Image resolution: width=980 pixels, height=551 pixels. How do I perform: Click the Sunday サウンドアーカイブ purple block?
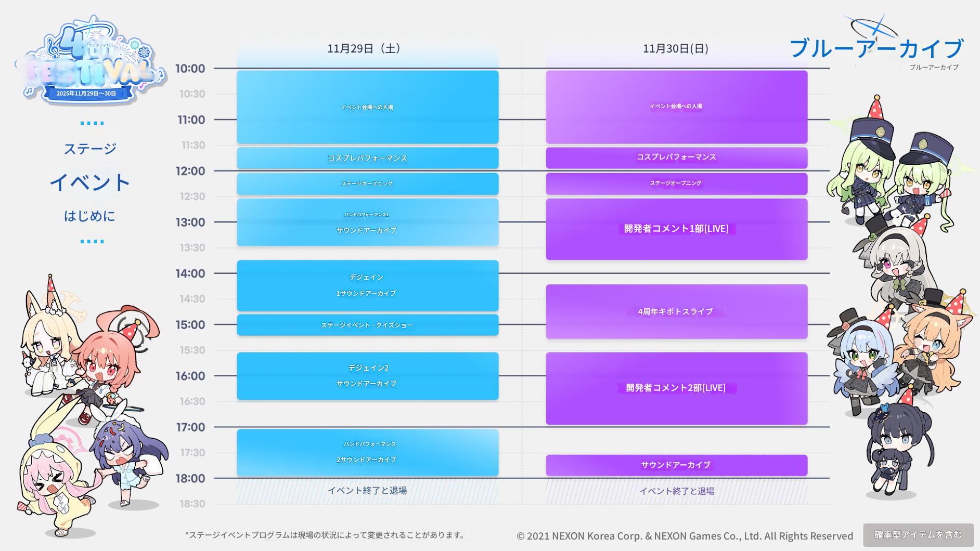(x=676, y=465)
